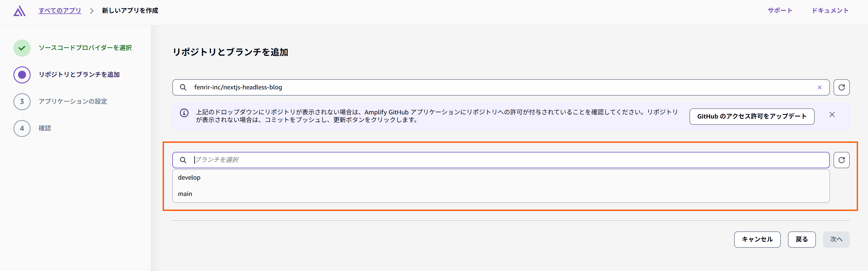Click the GitHub のアクセス許可をアップデート button

click(752, 116)
